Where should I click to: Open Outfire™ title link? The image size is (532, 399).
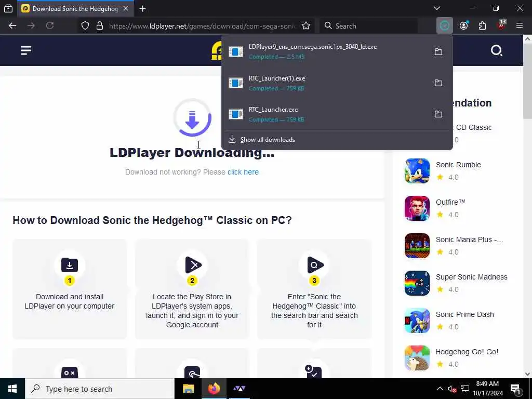pos(450,202)
